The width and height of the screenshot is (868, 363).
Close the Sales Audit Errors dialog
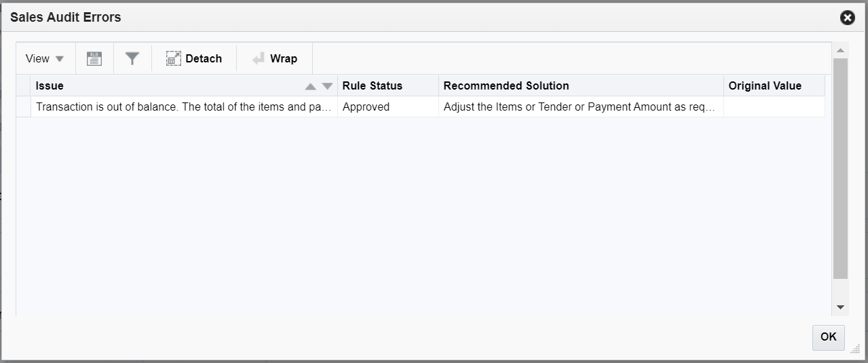[x=847, y=18]
